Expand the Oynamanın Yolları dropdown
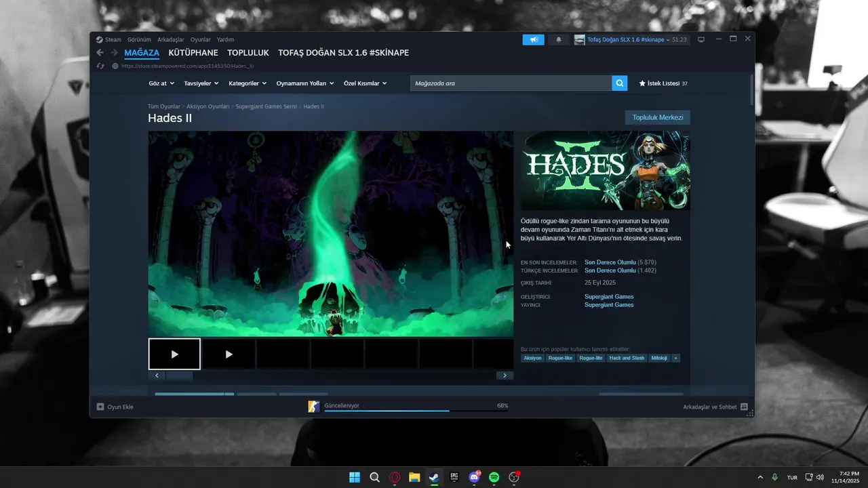 [305, 83]
